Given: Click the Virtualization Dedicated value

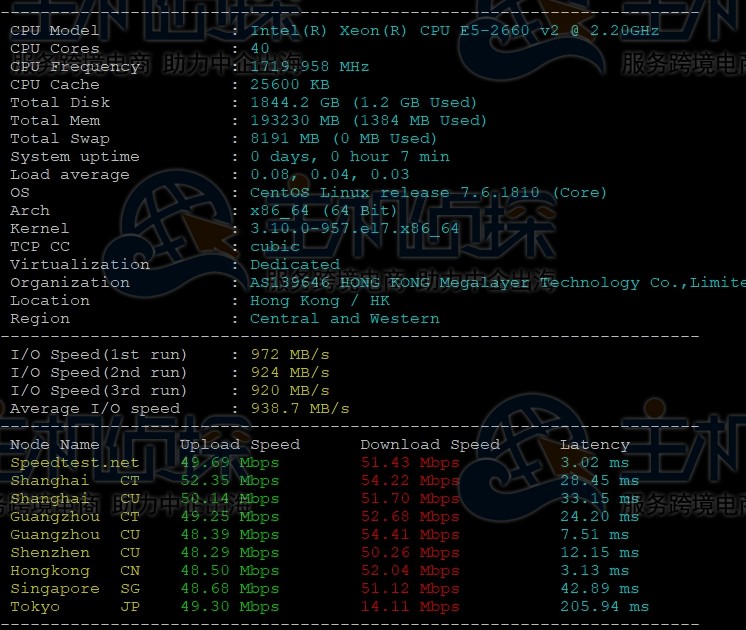Looking at the screenshot, I should click(x=295, y=265).
